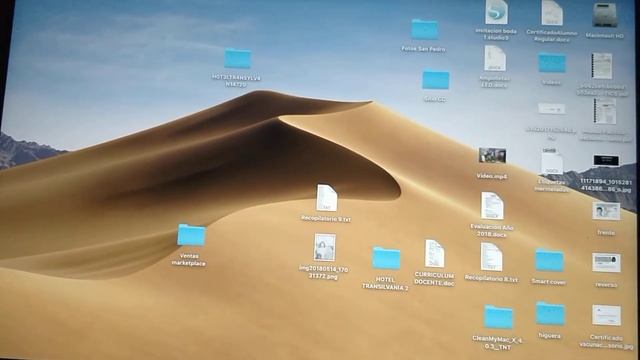Open the Ventas marketplace folder

coord(191,235)
